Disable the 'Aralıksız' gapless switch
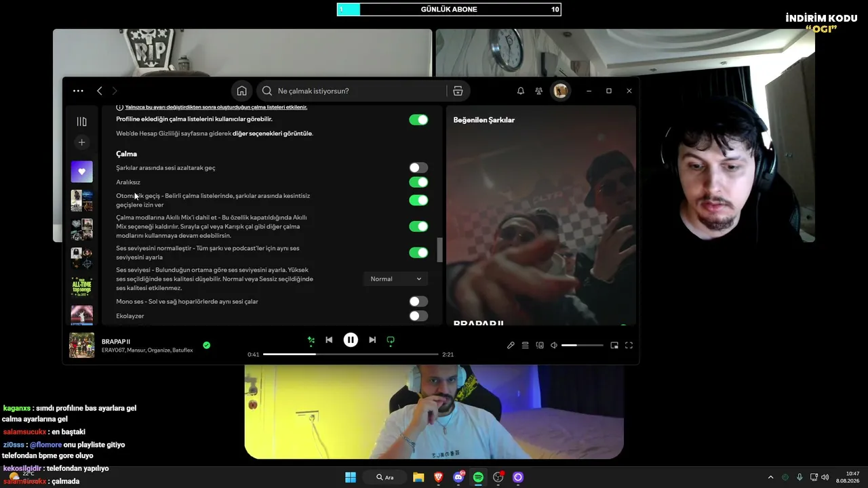The image size is (868, 488). (x=418, y=182)
